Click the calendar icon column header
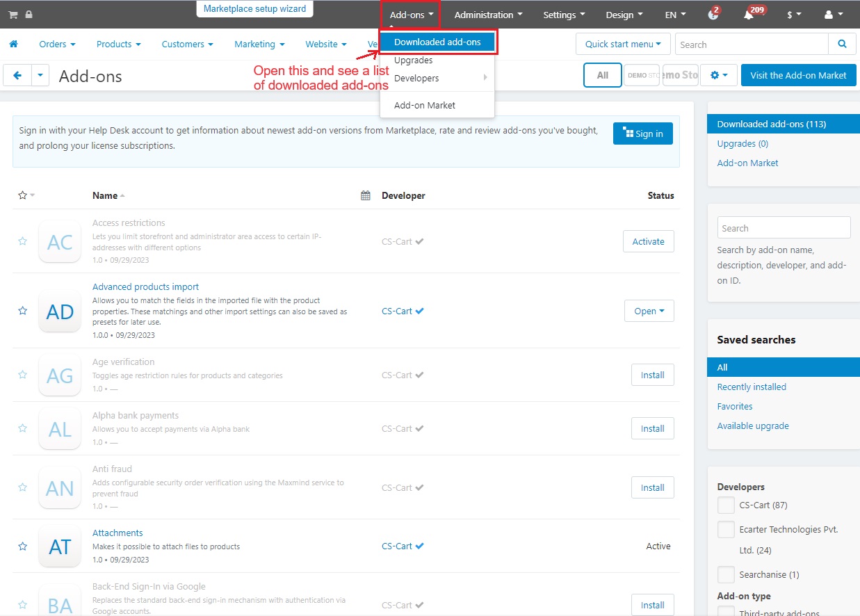The height and width of the screenshot is (616, 860). tap(366, 195)
